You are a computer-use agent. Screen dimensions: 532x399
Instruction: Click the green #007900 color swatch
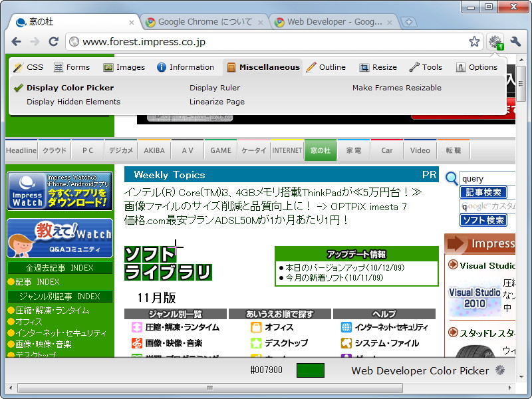point(310,370)
